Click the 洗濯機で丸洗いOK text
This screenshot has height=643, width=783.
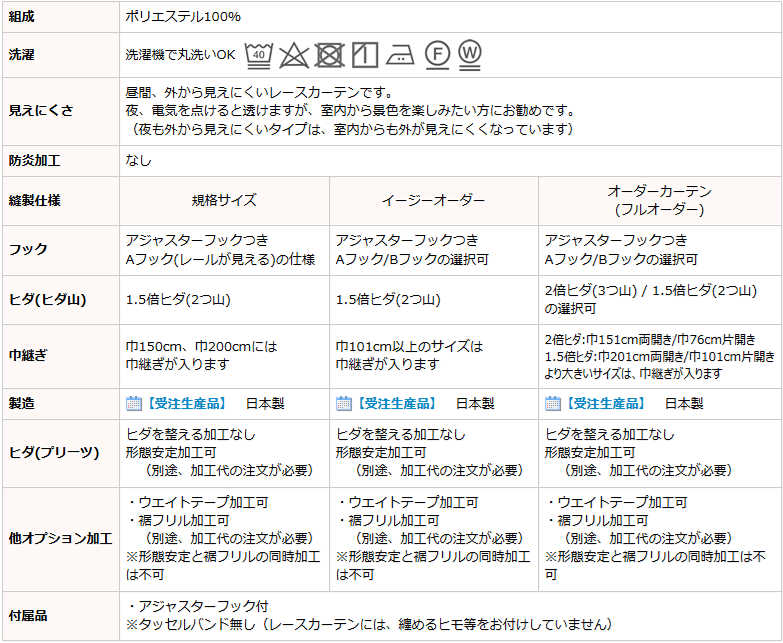click(180, 54)
